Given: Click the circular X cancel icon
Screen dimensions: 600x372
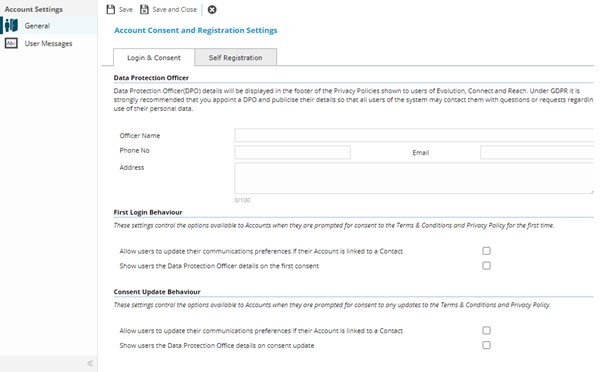Looking at the screenshot, I should point(212,10).
